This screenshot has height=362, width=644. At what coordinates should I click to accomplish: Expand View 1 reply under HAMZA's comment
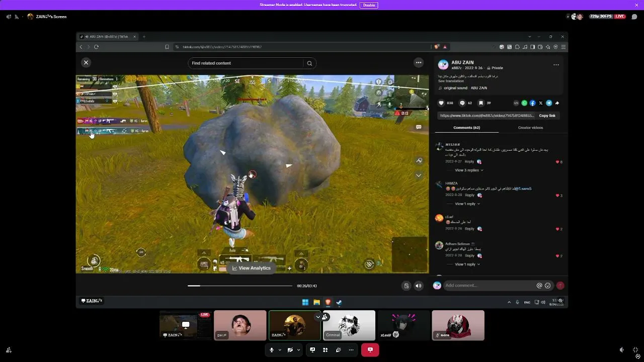[467, 204]
